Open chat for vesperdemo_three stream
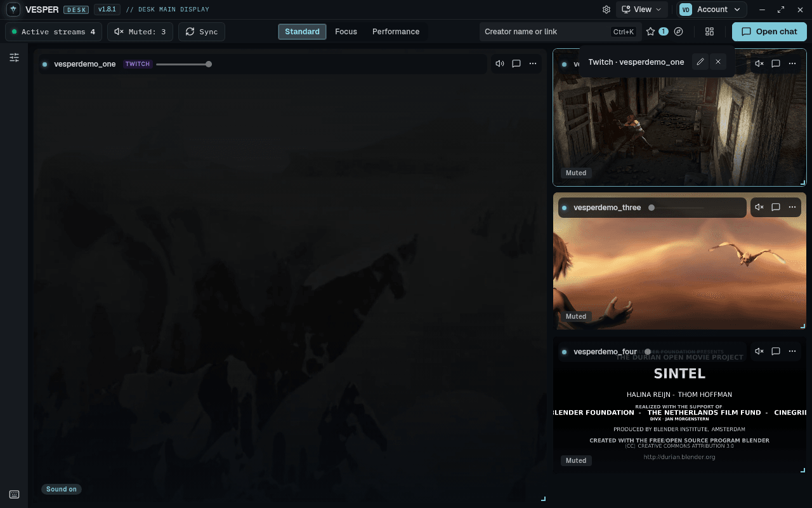Viewport: 812px width, 508px height. (776, 207)
